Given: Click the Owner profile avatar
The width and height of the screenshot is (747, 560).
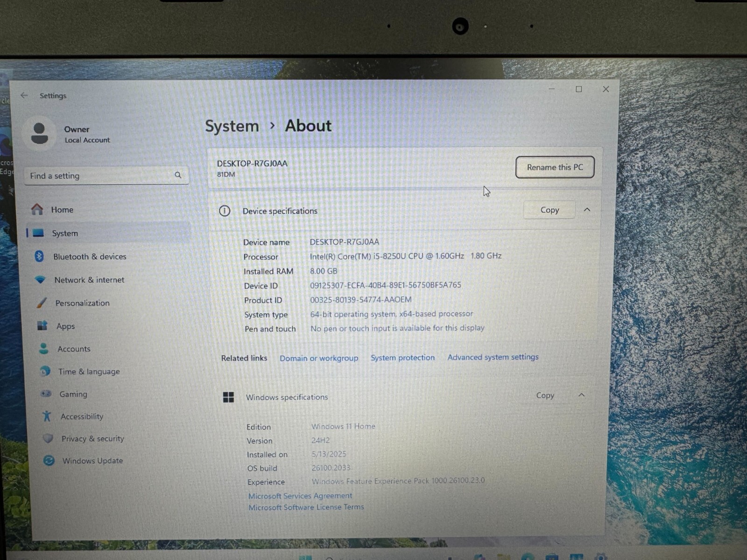Looking at the screenshot, I should [x=39, y=133].
